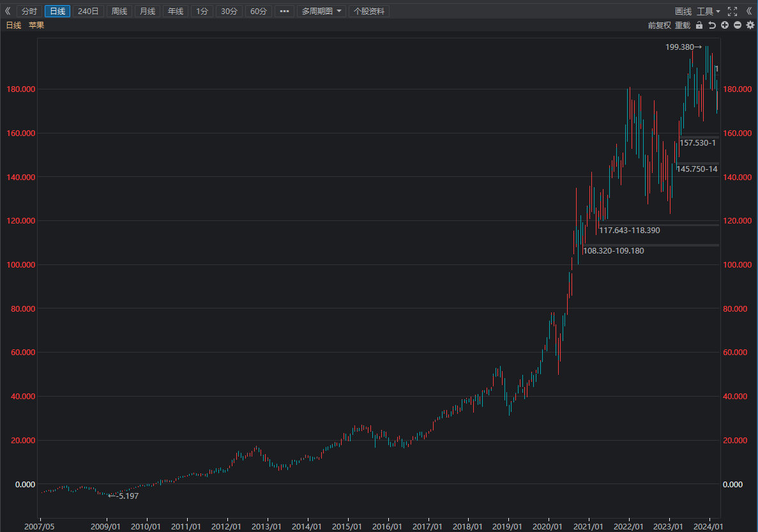Switch to 60分 chart period
The image size is (758, 532).
click(258, 11)
